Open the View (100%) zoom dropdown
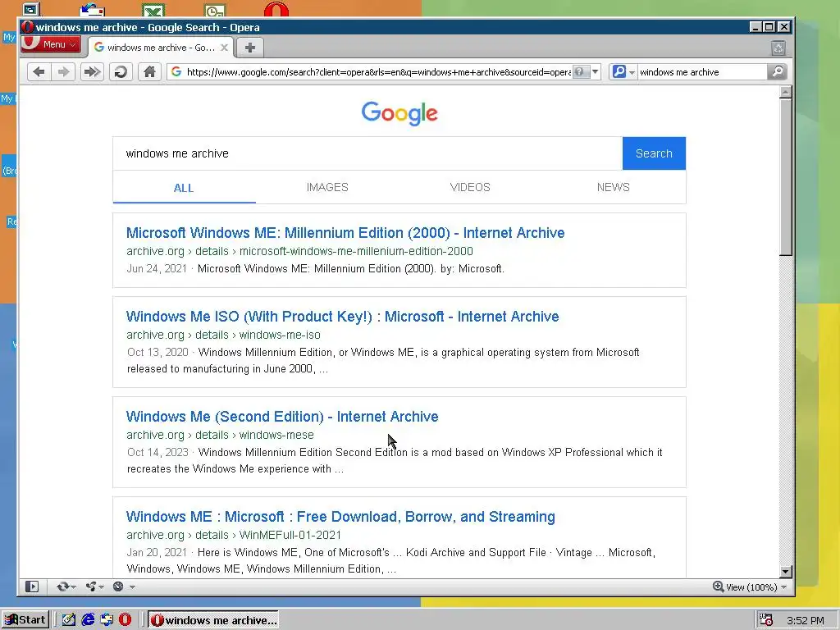 click(756, 587)
